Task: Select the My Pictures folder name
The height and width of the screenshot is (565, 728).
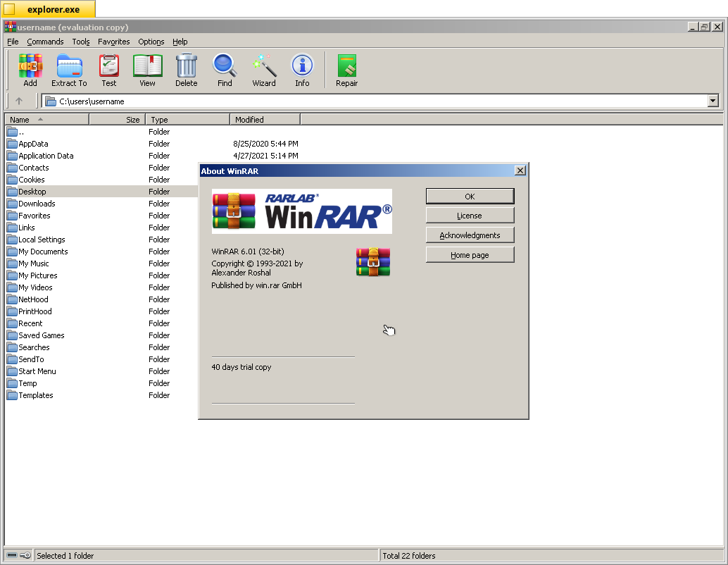Action: tap(38, 275)
